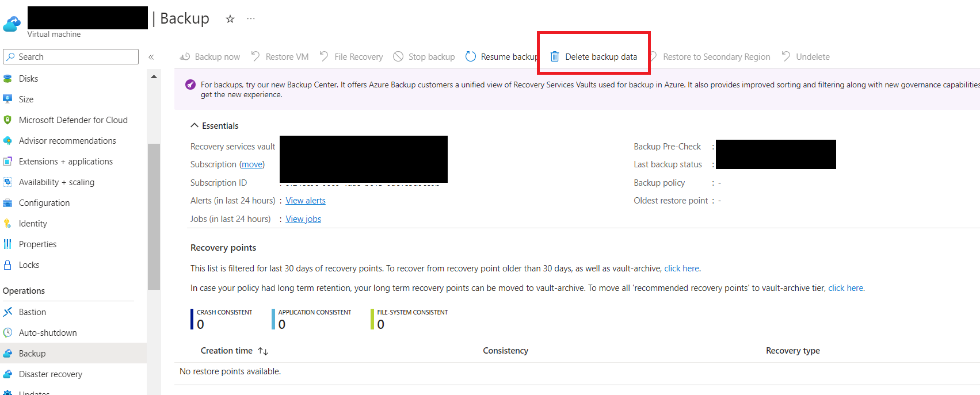Open Microsoft Defender for Cloud
This screenshot has height=395, width=980.
point(73,120)
